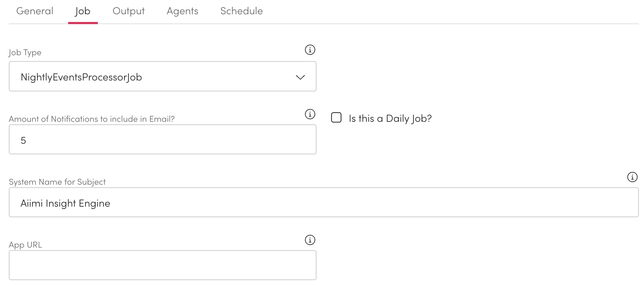Click the "System Name for Subject" label
644x286 pixels.
(x=57, y=182)
